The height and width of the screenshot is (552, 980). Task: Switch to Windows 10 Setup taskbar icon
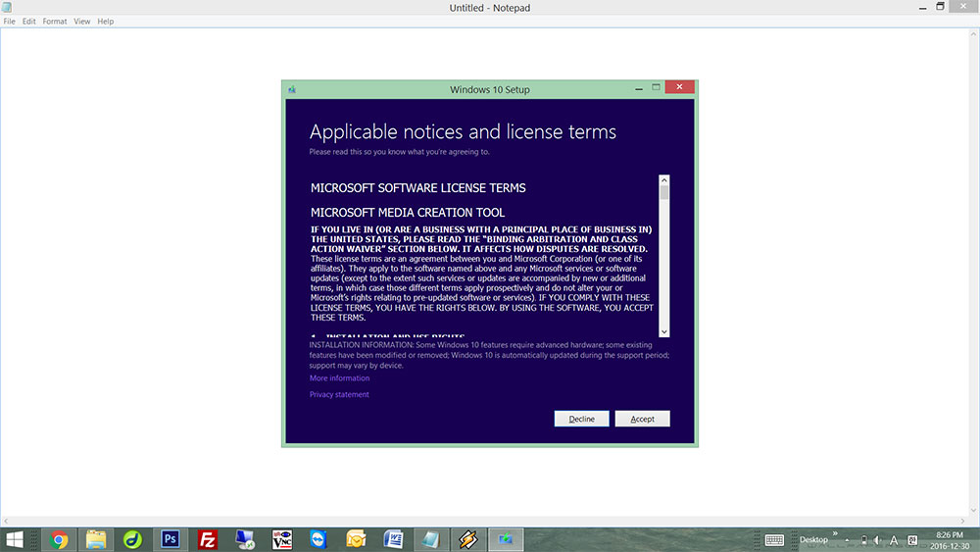pyautogui.click(x=505, y=539)
